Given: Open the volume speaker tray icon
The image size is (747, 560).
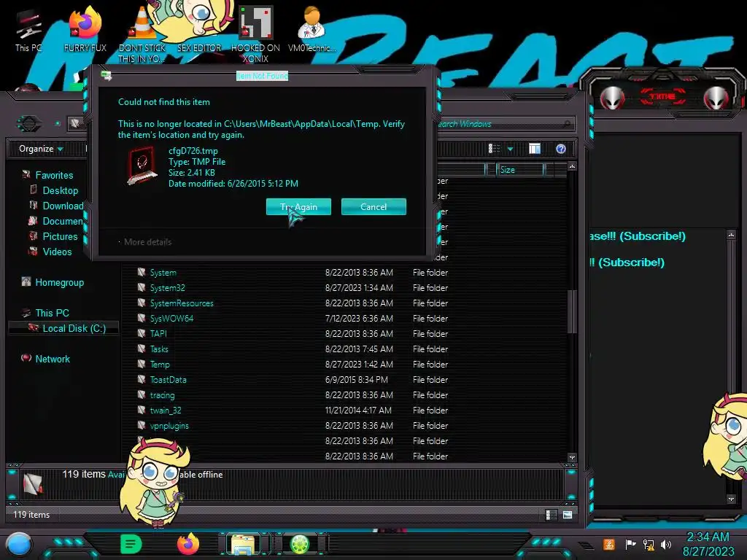Looking at the screenshot, I should pyautogui.click(x=665, y=544).
